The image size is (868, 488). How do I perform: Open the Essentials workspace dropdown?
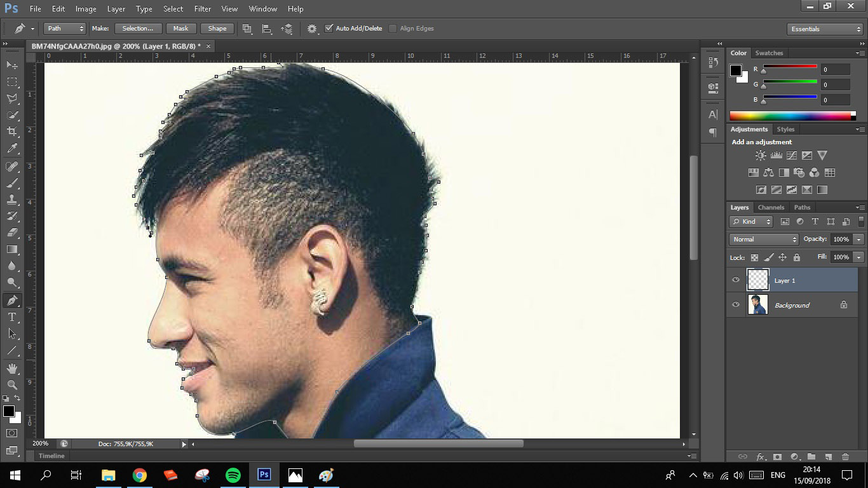click(824, 29)
